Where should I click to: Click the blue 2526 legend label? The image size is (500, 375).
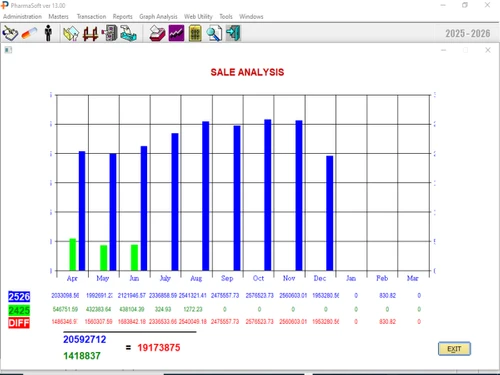point(19,296)
